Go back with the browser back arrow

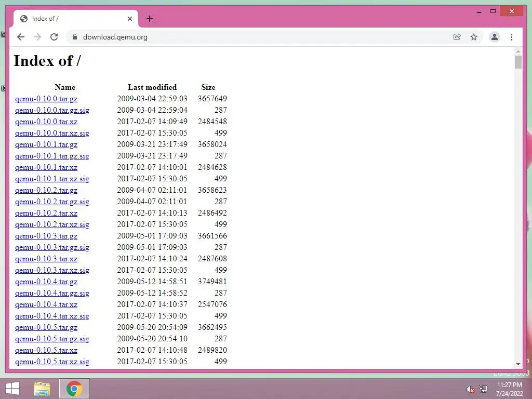[21, 37]
